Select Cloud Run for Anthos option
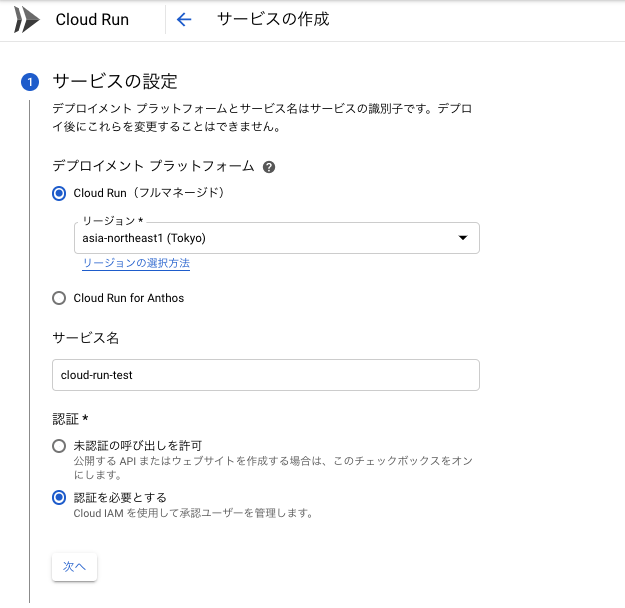Image resolution: width=625 pixels, height=608 pixels. pyautogui.click(x=59, y=298)
